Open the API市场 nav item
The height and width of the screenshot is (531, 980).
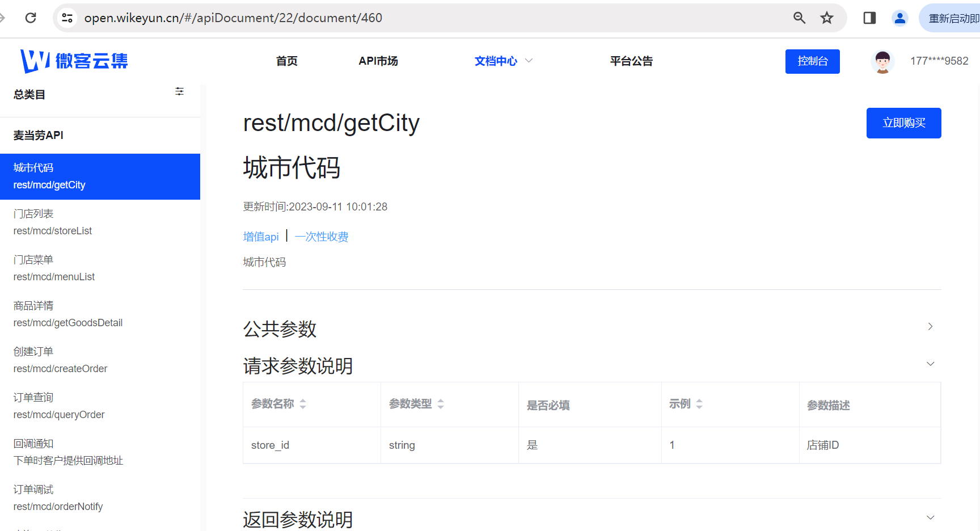378,61
